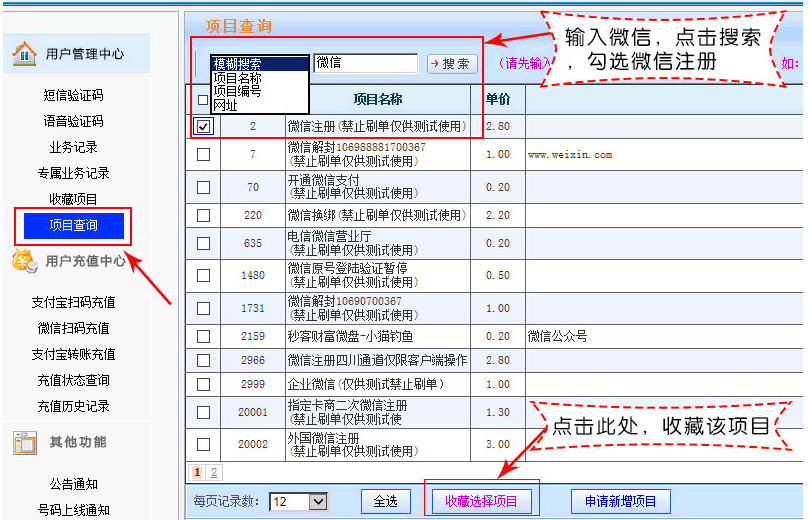Click the 用户充值中心 section header
Screen dimensions: 809x520
coord(86,261)
